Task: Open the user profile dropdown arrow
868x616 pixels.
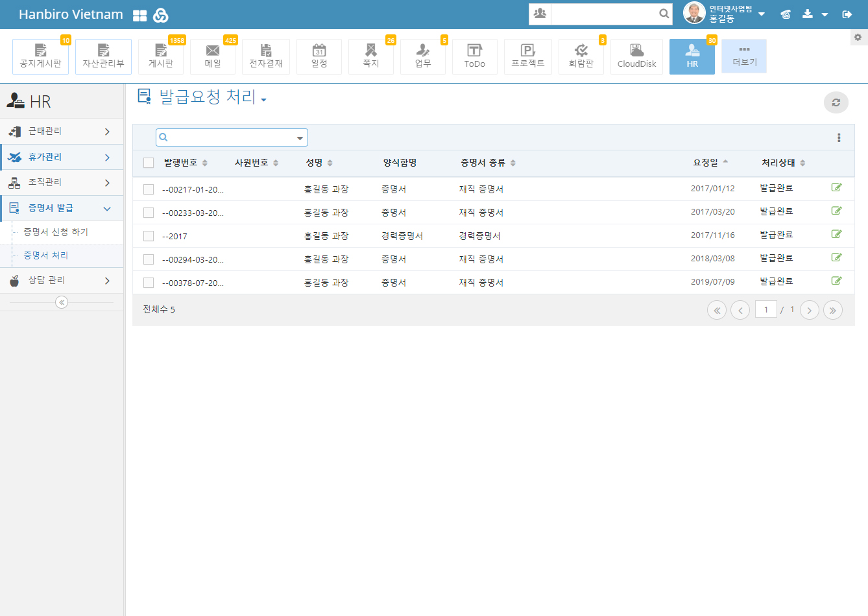Action: [x=762, y=14]
